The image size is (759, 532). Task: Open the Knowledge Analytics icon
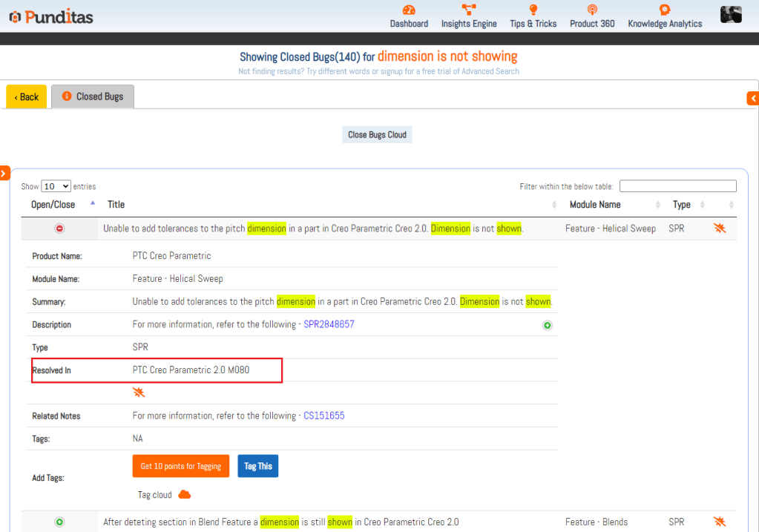tap(665, 10)
